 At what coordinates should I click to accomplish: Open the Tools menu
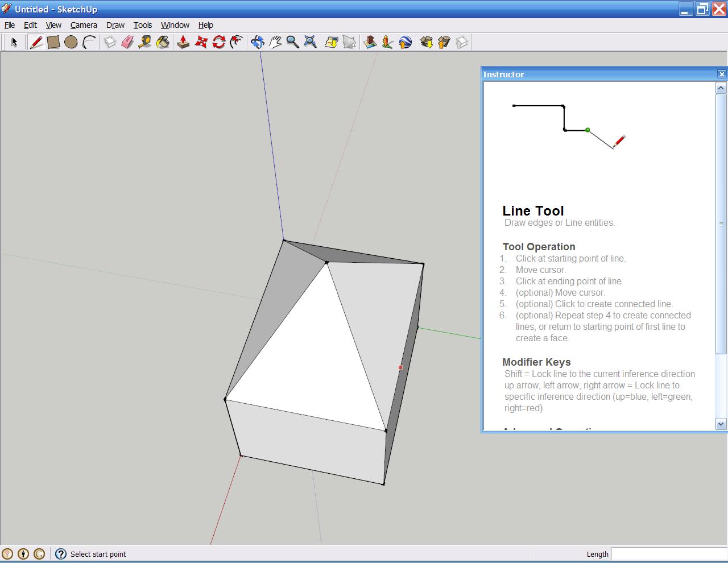click(x=142, y=25)
